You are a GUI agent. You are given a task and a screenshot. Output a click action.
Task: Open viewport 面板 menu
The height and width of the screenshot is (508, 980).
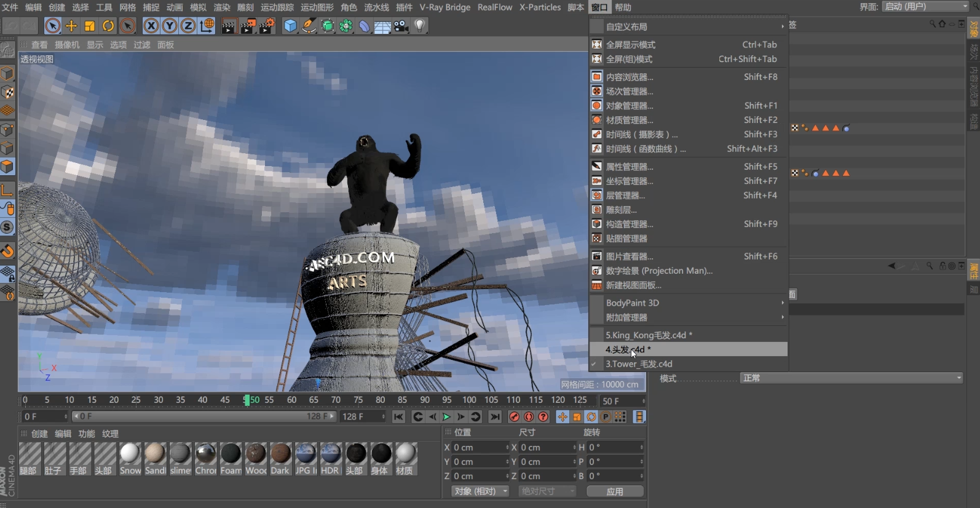pyautogui.click(x=165, y=45)
